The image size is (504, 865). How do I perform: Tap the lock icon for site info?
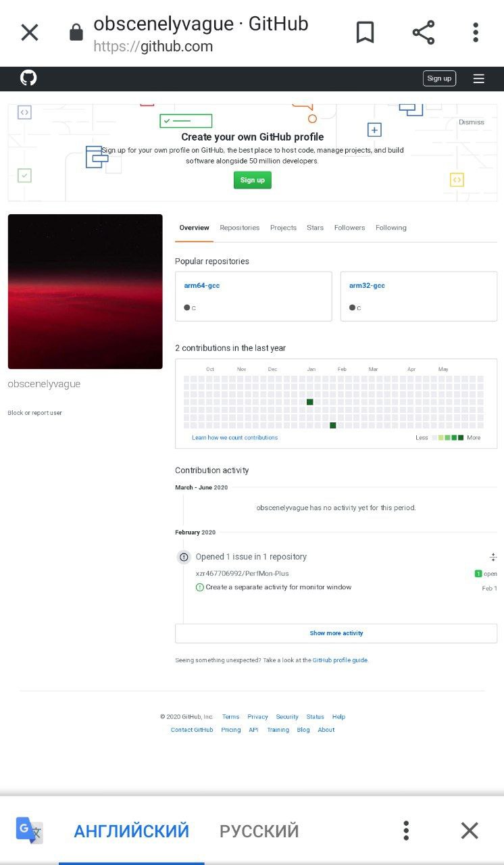(76, 32)
